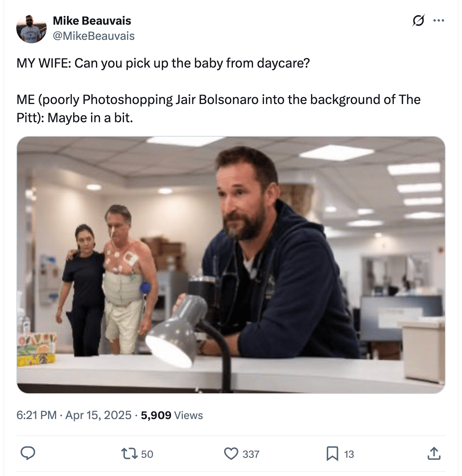Open the share upload-arrow icon

click(434, 454)
